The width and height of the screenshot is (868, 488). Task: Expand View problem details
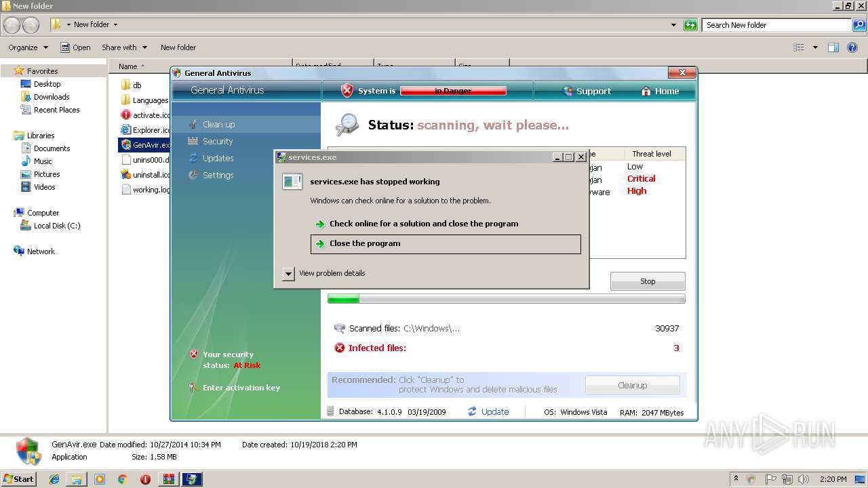[x=324, y=273]
